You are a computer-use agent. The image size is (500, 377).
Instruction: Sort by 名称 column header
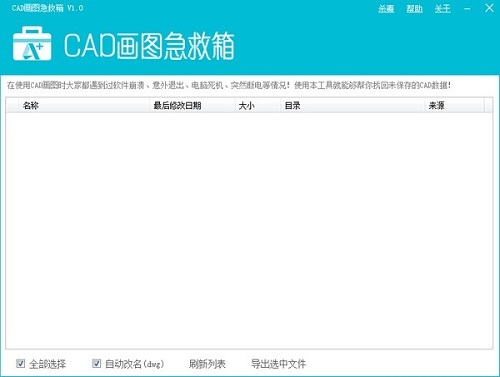pos(84,106)
